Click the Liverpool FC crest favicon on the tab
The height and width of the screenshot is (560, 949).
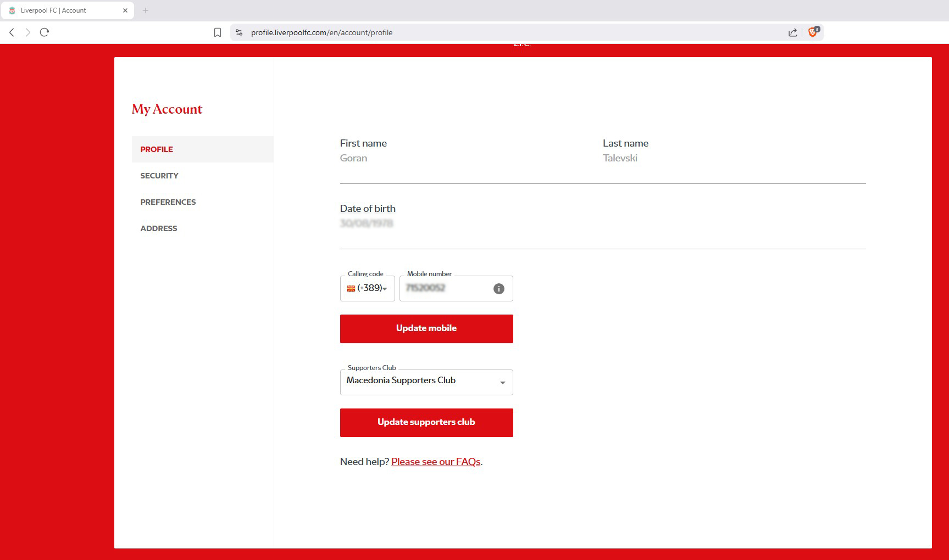(x=12, y=10)
